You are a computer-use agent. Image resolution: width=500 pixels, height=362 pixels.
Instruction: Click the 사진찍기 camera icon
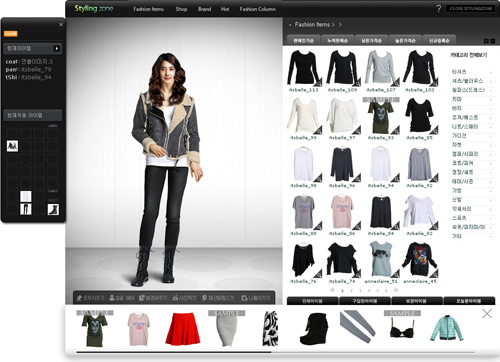tap(175, 298)
